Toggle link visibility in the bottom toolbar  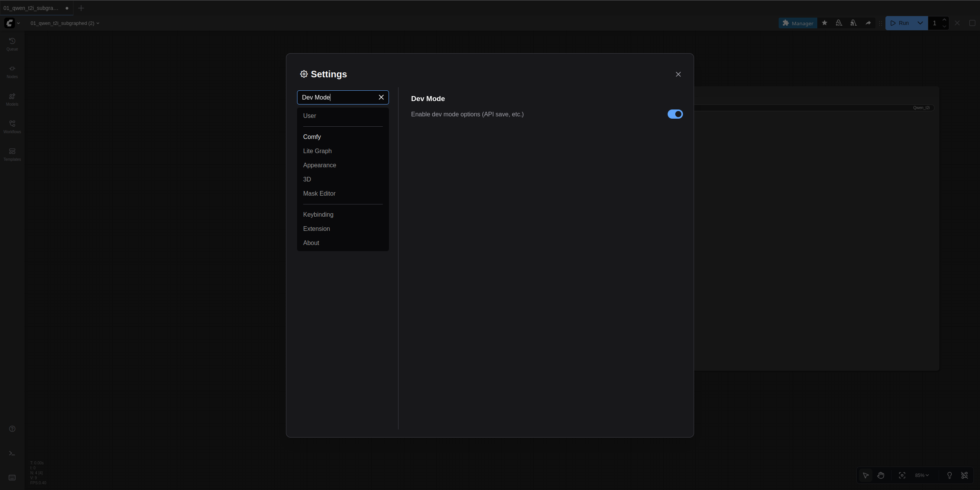pos(964,475)
